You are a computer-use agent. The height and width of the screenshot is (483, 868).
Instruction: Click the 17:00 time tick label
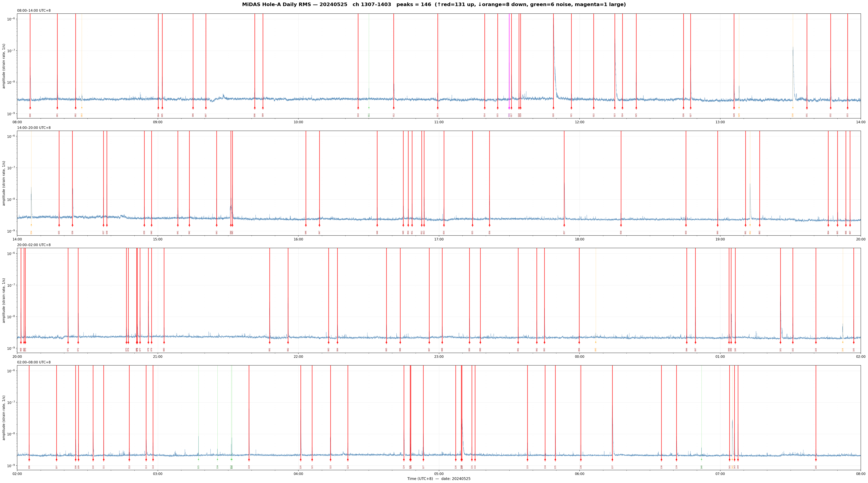pyautogui.click(x=439, y=239)
